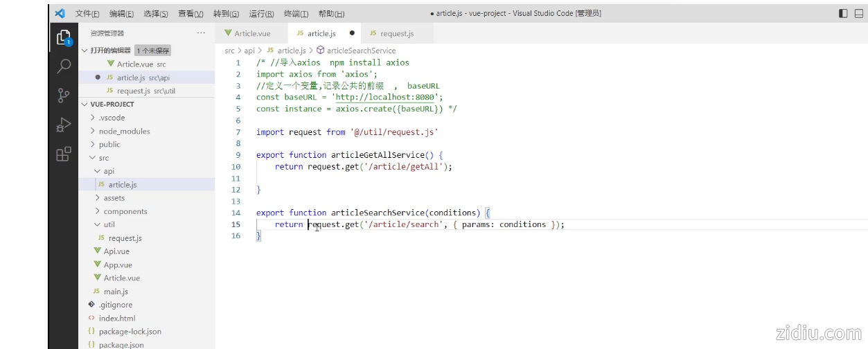The height and width of the screenshot is (349, 868).
Task: Open the Explorer view in activity bar
Action: point(63,38)
